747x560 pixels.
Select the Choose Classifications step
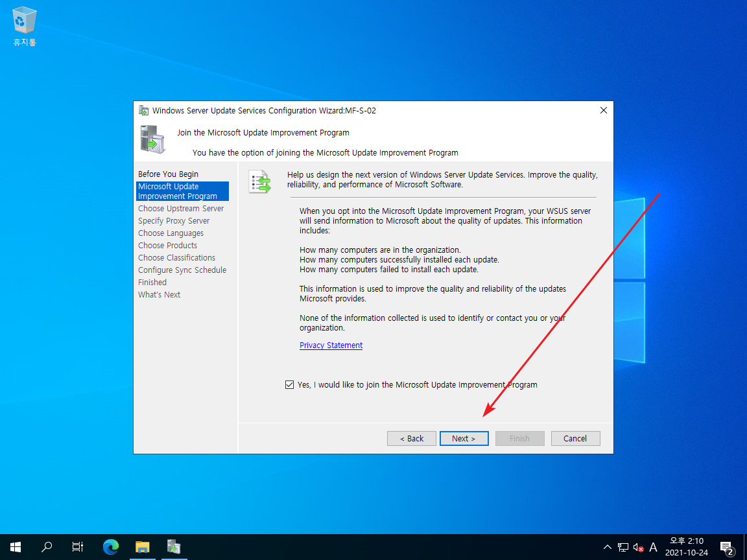pos(177,258)
